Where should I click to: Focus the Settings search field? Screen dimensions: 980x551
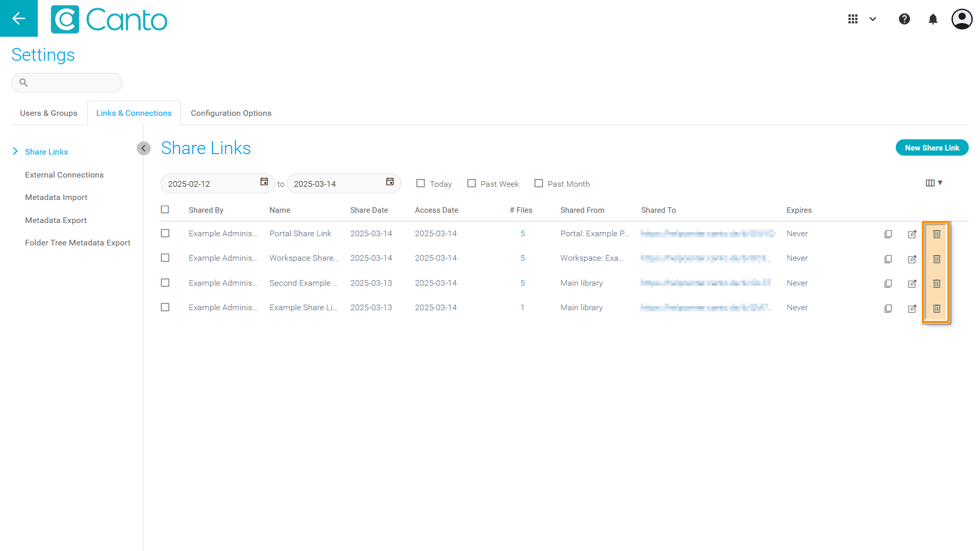pyautogui.click(x=71, y=83)
